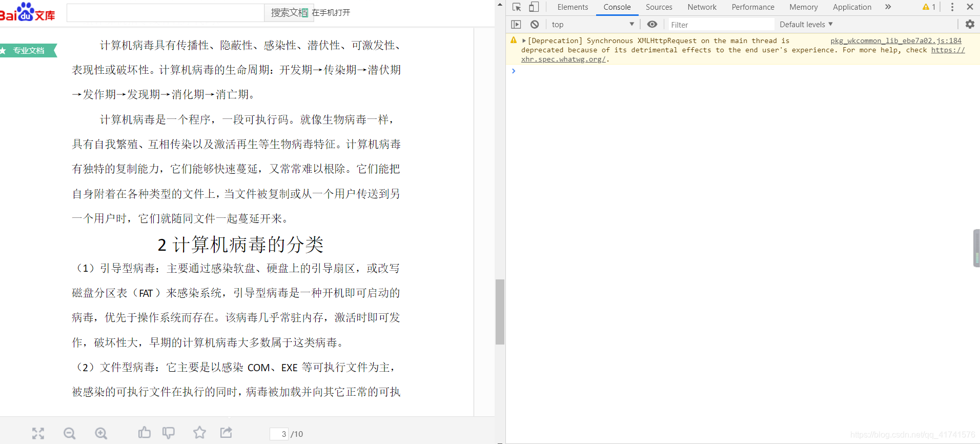The height and width of the screenshot is (444, 980).
Task: Expand the Deprecation warning message
Action: [524, 41]
